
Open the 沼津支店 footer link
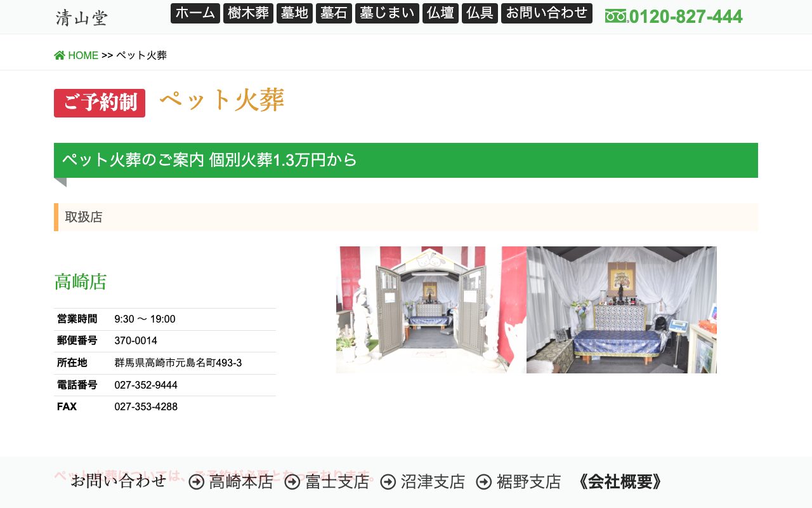click(x=433, y=482)
